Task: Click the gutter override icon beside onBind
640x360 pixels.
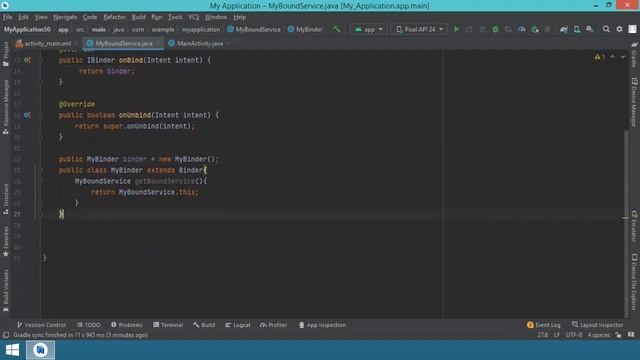Action: point(27,60)
